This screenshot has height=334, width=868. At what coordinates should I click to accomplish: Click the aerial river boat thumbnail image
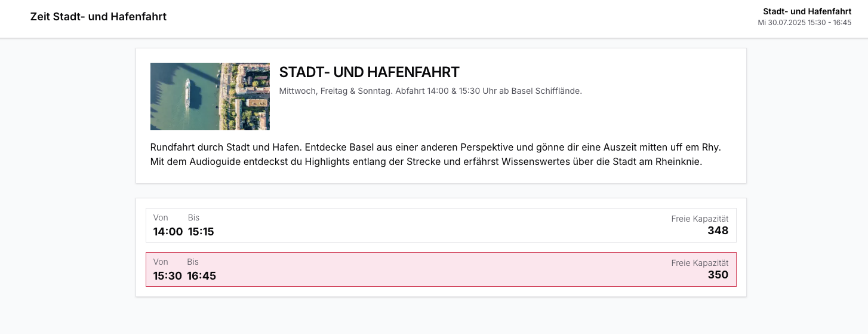pos(210,96)
